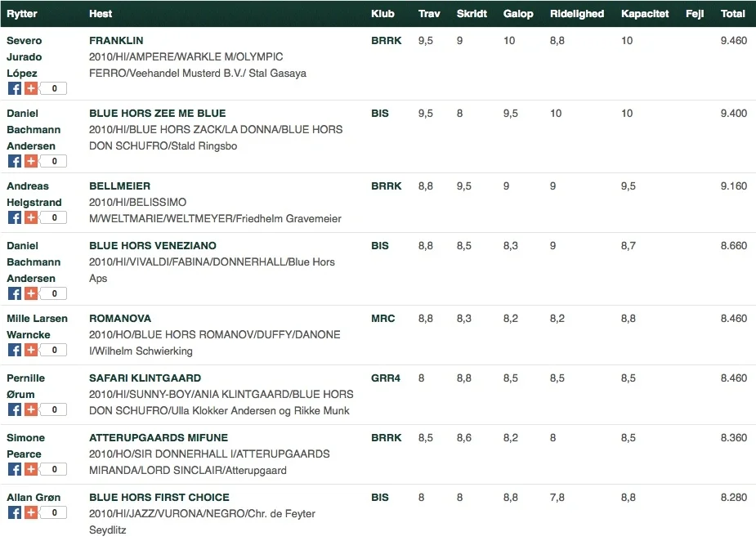This screenshot has width=756, height=541.
Task: Open horse BLUE HORS ZEE ME BLUE
Action: (x=157, y=114)
